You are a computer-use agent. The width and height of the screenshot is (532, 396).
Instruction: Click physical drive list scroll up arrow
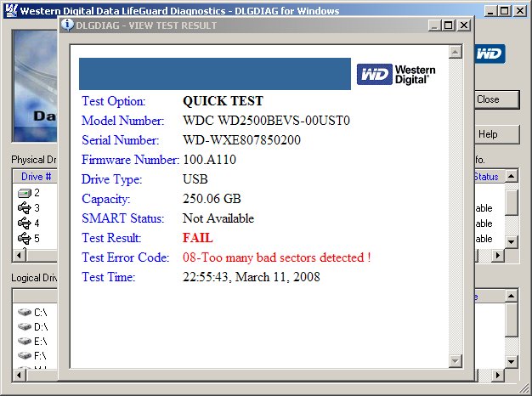512,176
